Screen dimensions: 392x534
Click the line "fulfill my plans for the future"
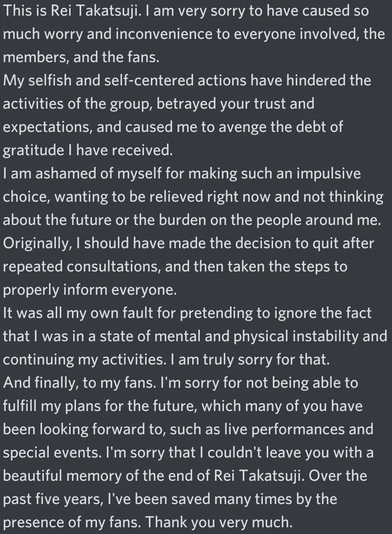point(183,406)
